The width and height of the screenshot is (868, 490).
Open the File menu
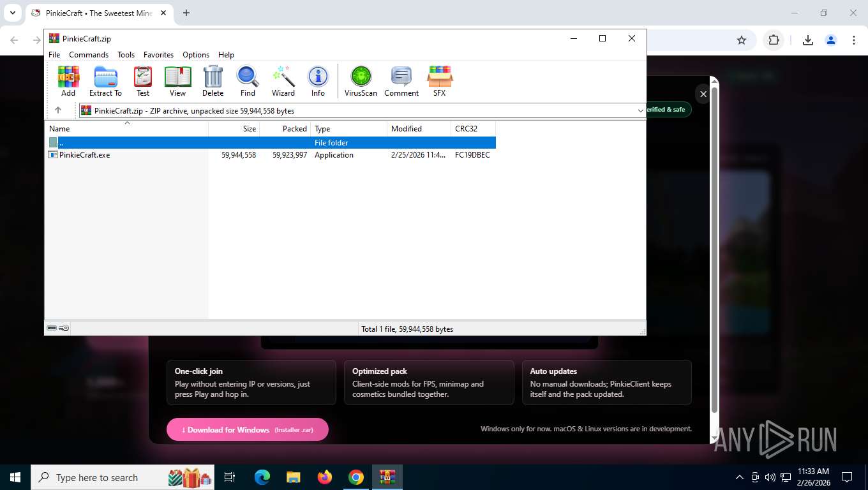(x=54, y=55)
